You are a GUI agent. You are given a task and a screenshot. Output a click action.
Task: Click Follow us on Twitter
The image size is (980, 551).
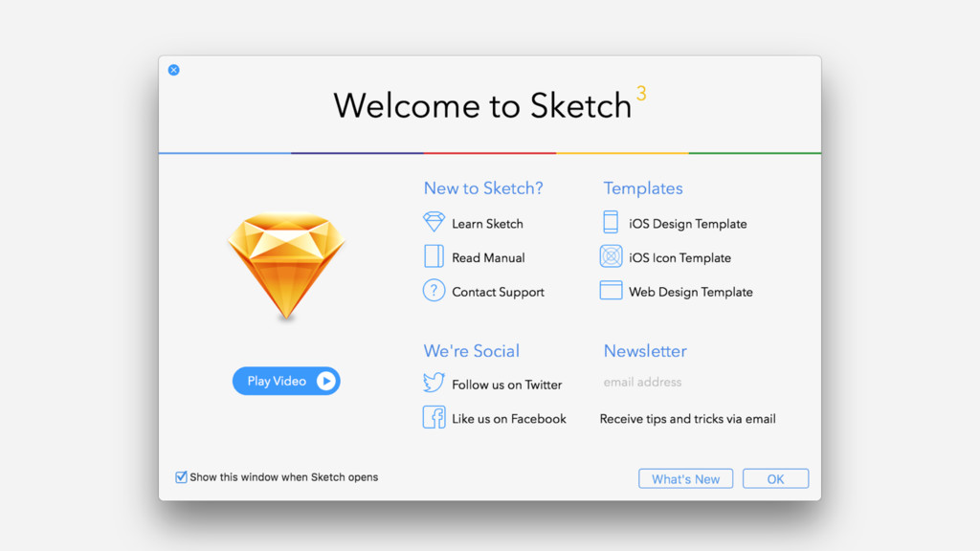(507, 385)
